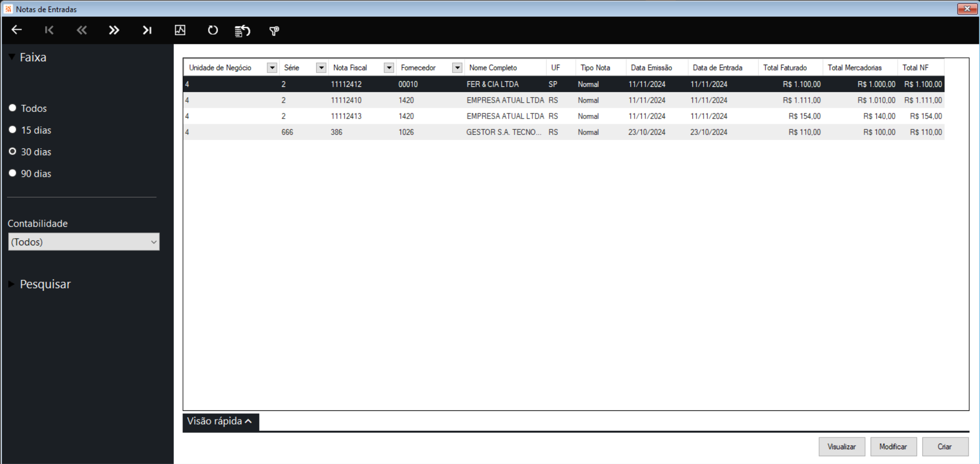Sort by Data Emissão column header
The width and height of the screenshot is (980, 464).
tap(657, 67)
